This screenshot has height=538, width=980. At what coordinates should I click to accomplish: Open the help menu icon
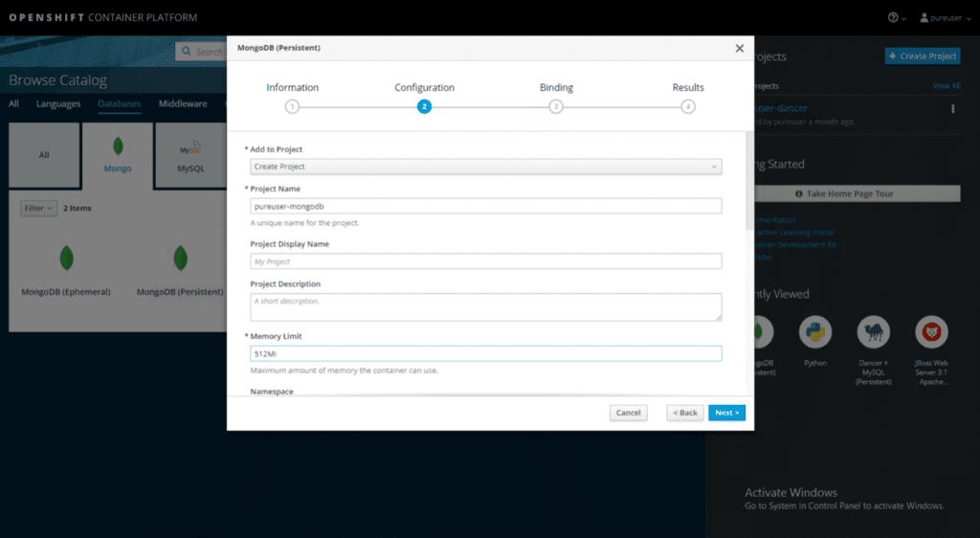tap(896, 17)
